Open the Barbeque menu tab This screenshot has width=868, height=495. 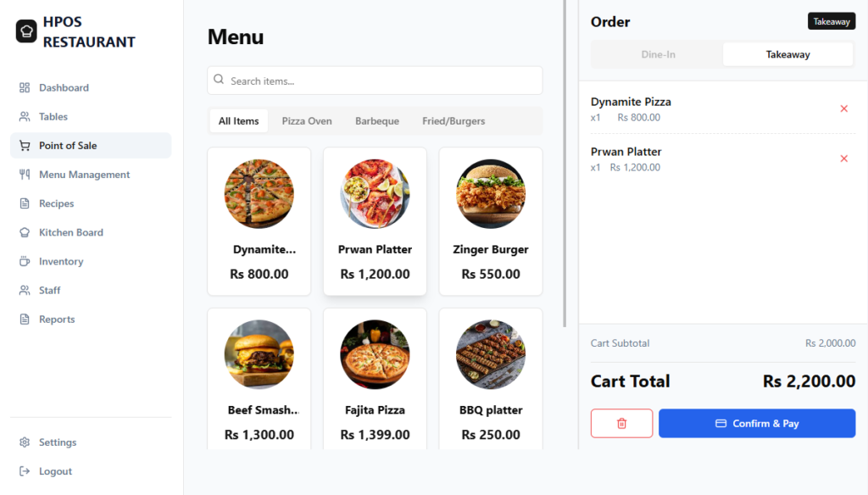pyautogui.click(x=376, y=120)
